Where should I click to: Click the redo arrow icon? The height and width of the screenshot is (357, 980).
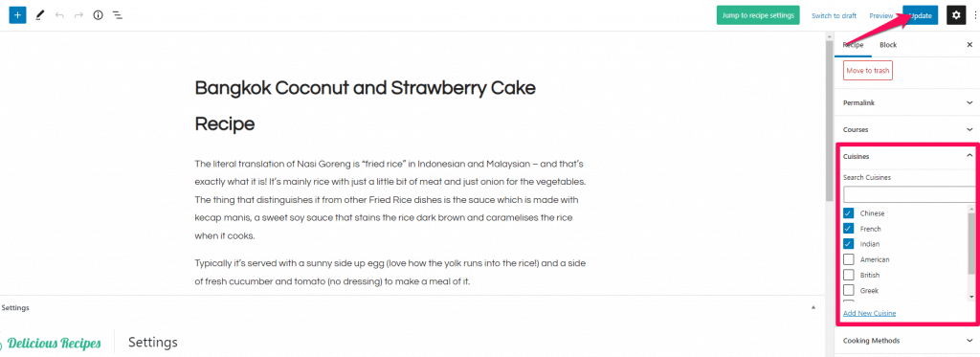click(78, 15)
